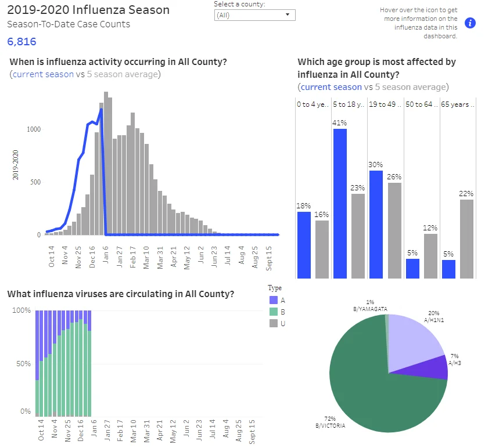
Task: Select type U gray legend swatch
Action: coord(273,323)
